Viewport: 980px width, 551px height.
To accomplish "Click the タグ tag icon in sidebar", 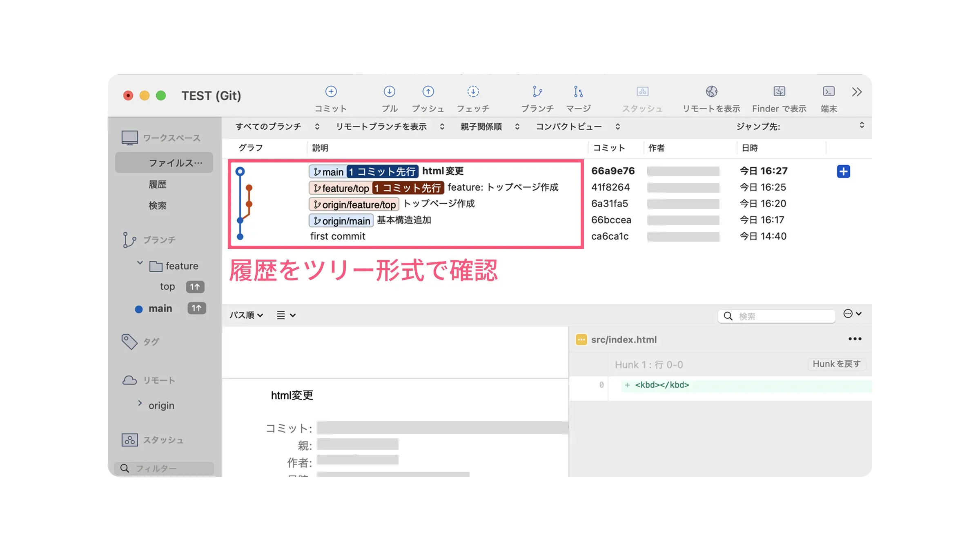I will click(x=129, y=342).
